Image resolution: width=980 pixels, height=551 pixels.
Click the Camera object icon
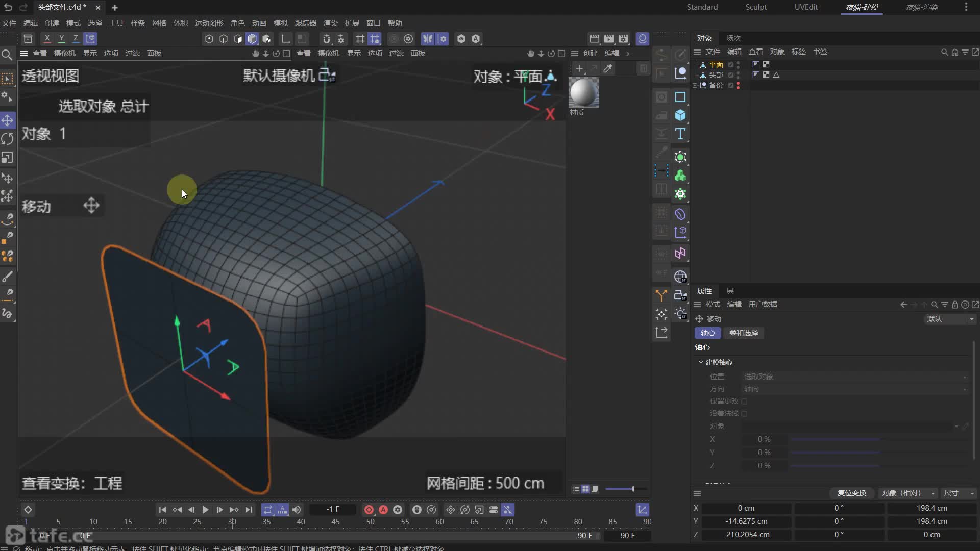(x=680, y=295)
